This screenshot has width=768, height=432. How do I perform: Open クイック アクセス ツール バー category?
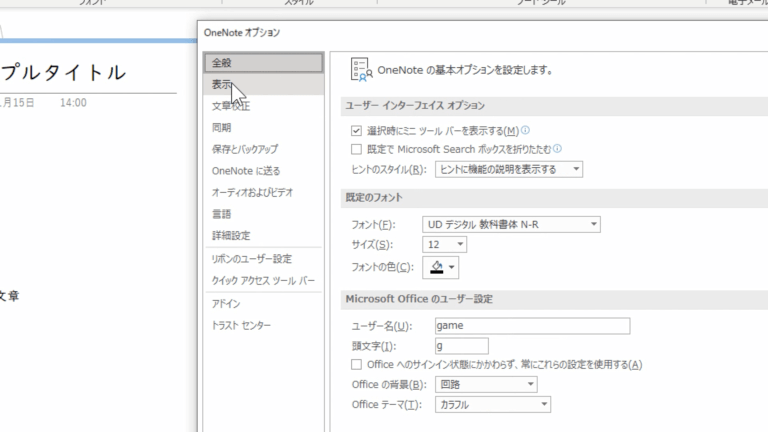coord(264,280)
